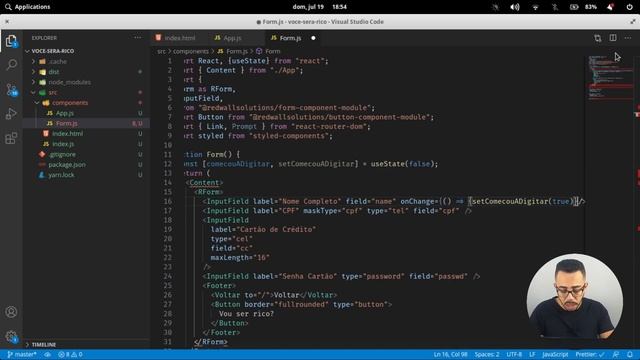Open package.json in the explorer tree

point(87,164)
